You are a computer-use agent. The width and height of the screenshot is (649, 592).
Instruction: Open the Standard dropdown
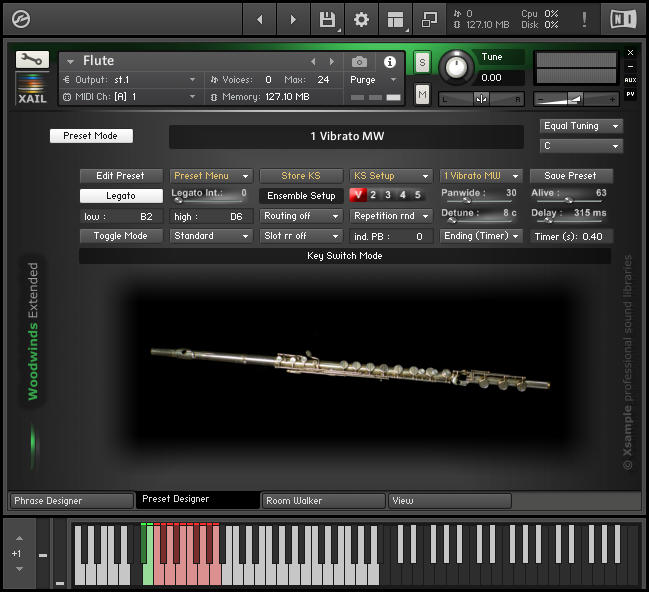point(211,236)
